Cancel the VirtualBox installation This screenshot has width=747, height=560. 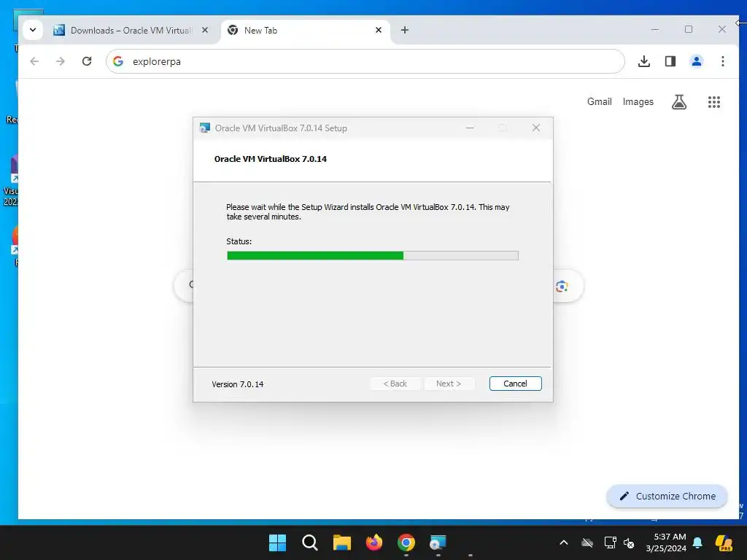tap(516, 384)
